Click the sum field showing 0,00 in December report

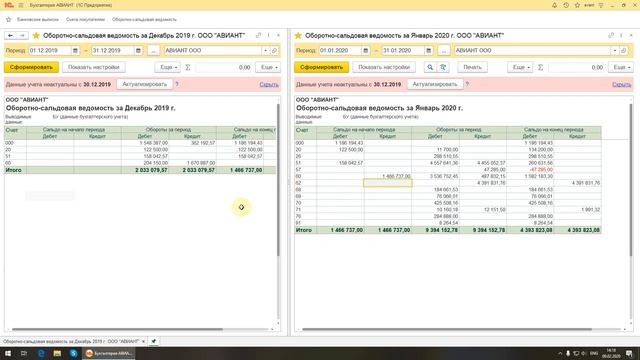(224, 67)
